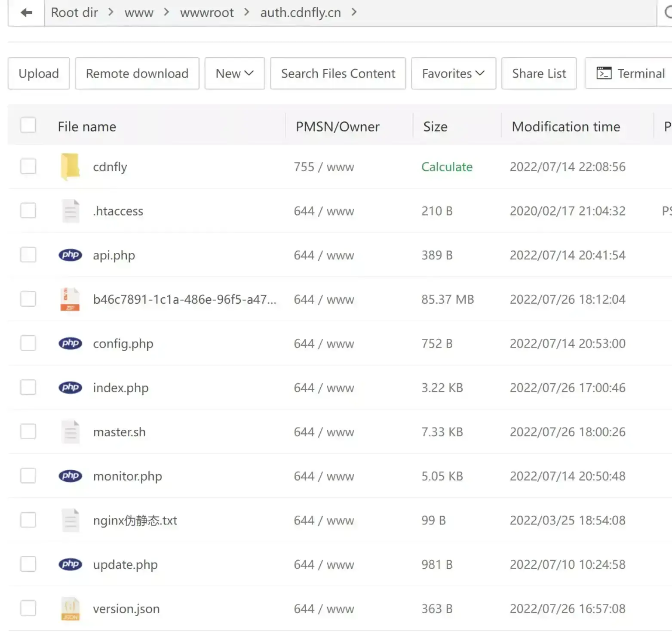Check the box for index.php
Viewport: 672px width, 641px height.
point(28,387)
